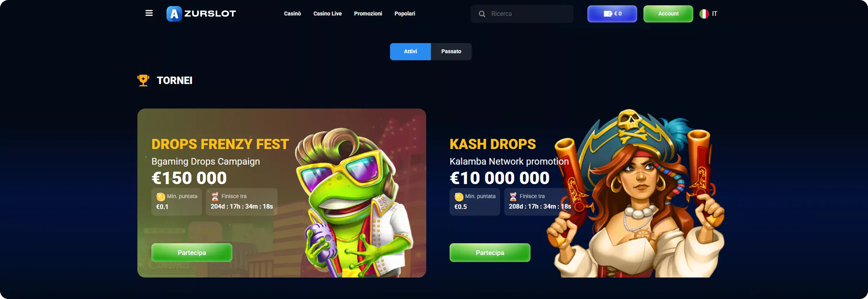Open the IT language selector
This screenshot has height=299, width=868.
[709, 14]
